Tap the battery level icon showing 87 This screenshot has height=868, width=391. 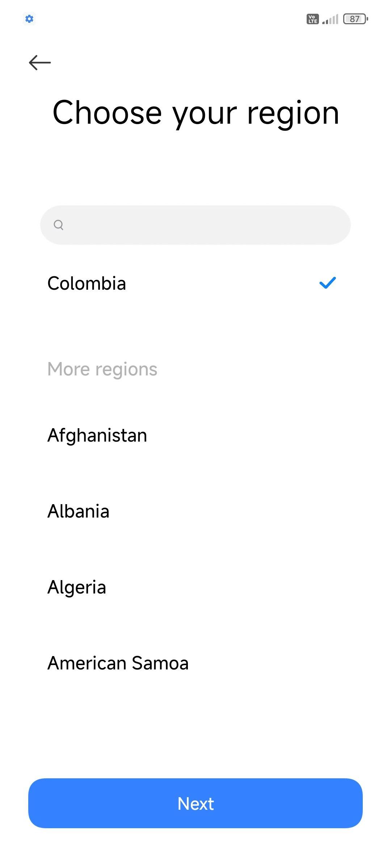click(x=356, y=19)
